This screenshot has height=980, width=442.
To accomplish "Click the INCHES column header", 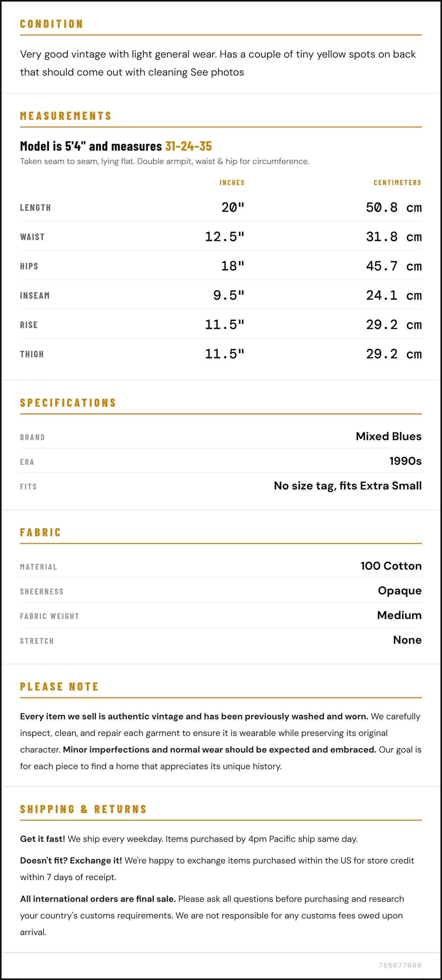I will tap(232, 183).
